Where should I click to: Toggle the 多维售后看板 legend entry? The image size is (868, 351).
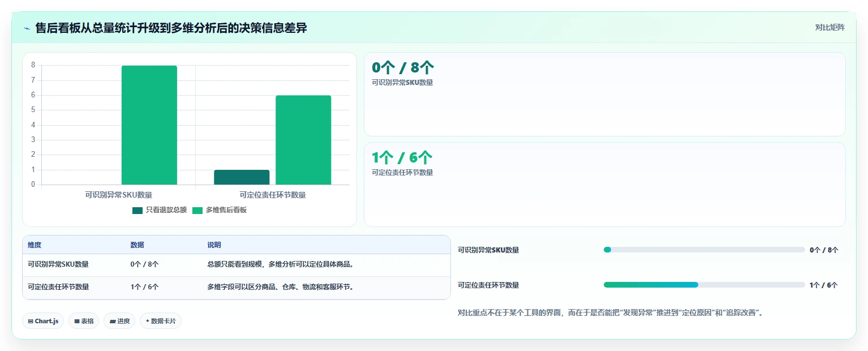point(220,210)
